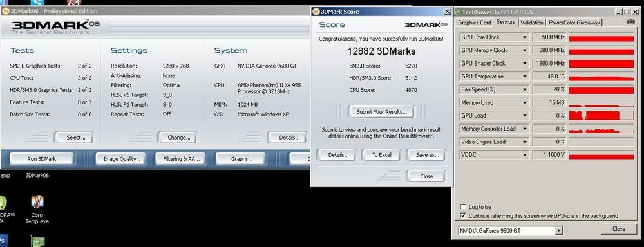Click the 48.0 °C temperature value
This screenshot has width=644, height=247.
point(549,77)
